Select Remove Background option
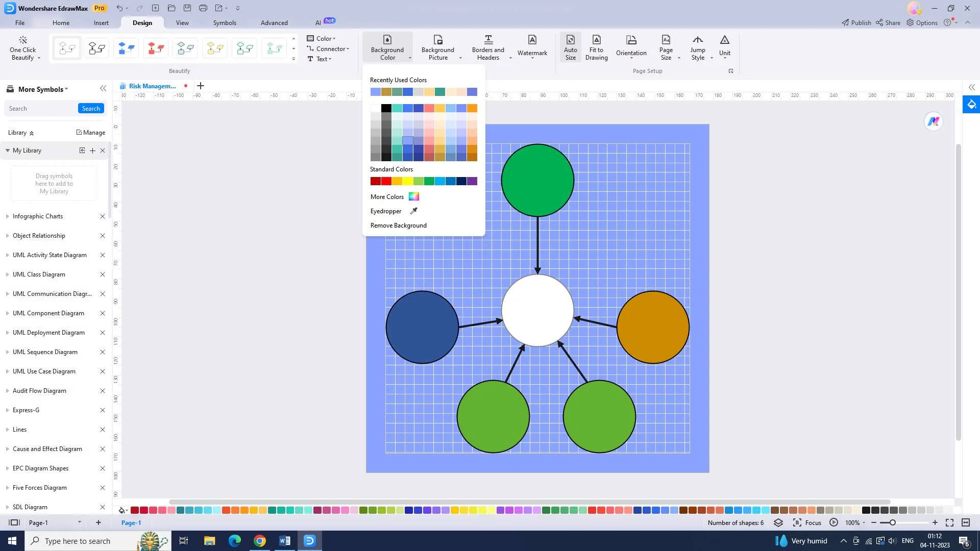This screenshot has width=980, height=551. [398, 224]
